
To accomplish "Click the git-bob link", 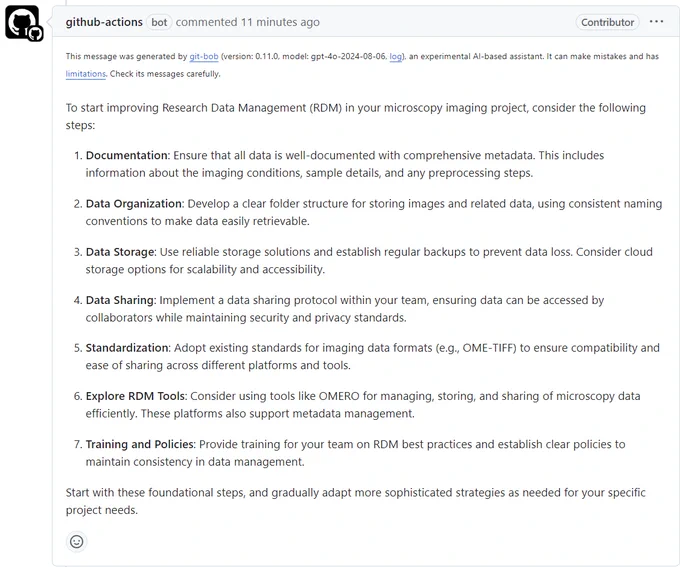I will click(x=204, y=56).
